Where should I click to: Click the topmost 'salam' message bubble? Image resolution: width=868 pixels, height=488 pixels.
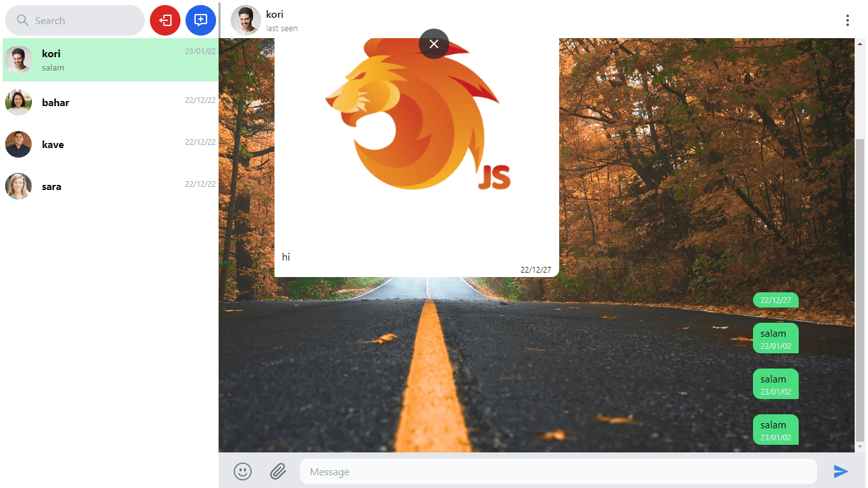pyautogui.click(x=776, y=338)
